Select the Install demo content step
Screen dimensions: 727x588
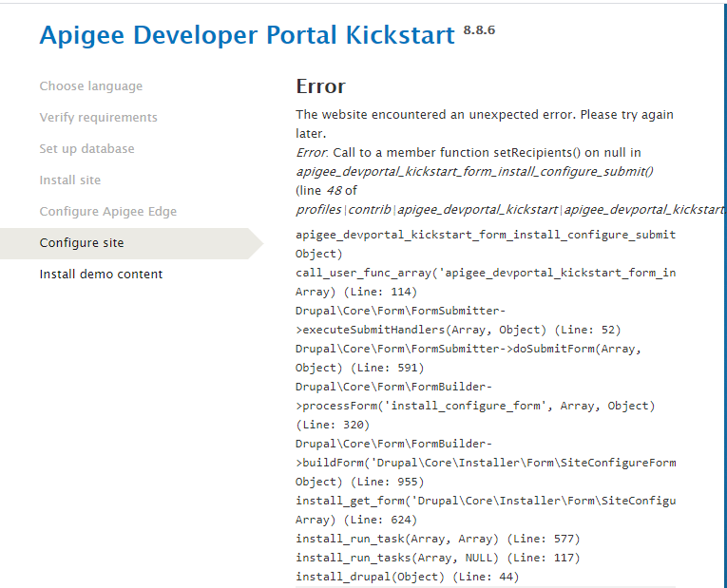click(102, 275)
